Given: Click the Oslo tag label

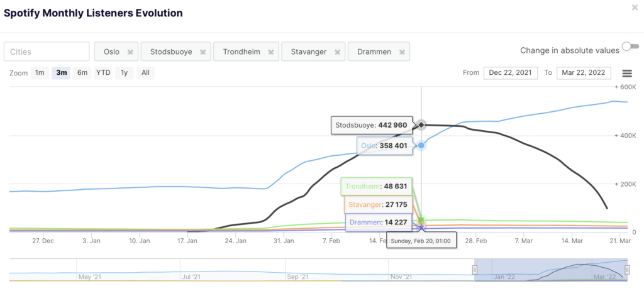Looking at the screenshot, I should 112,52.
